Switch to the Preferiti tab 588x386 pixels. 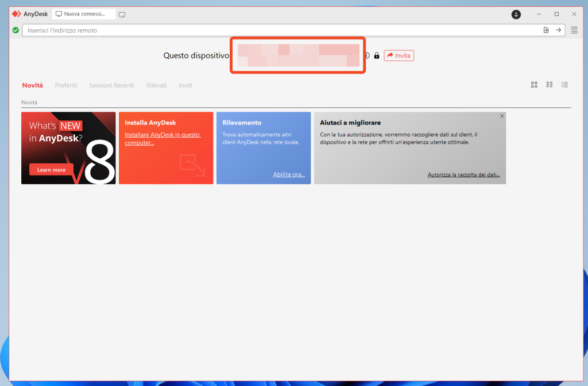[x=66, y=85]
